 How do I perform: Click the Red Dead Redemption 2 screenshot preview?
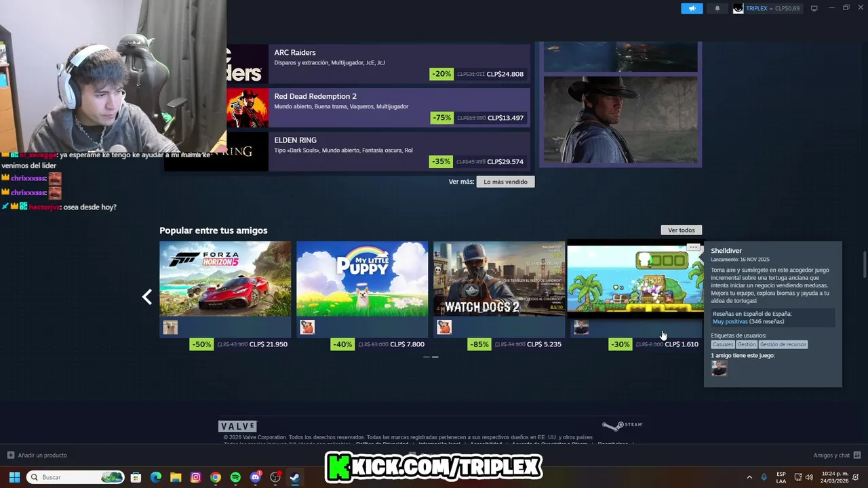(620, 119)
